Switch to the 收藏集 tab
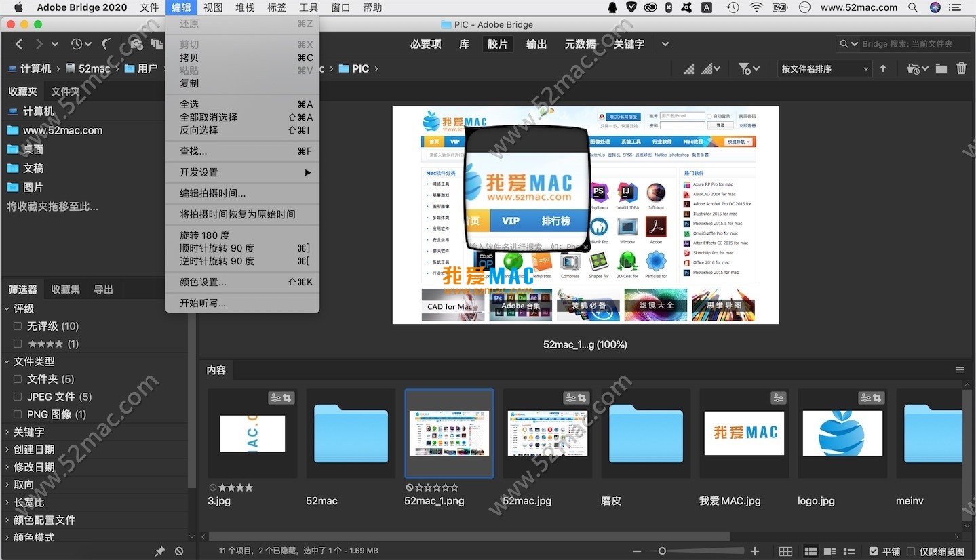 66,289
